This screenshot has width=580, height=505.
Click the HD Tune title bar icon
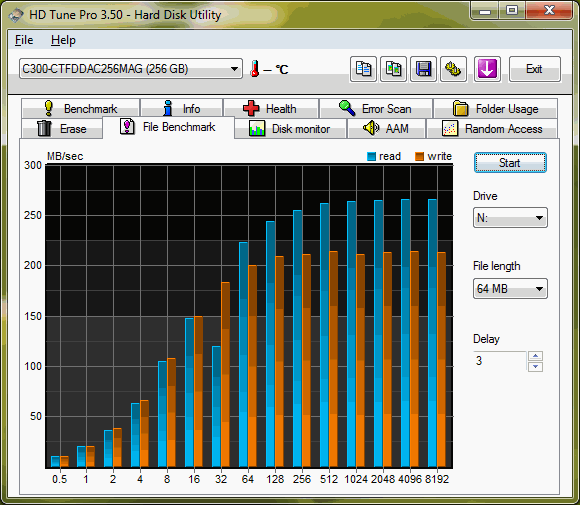point(16,15)
